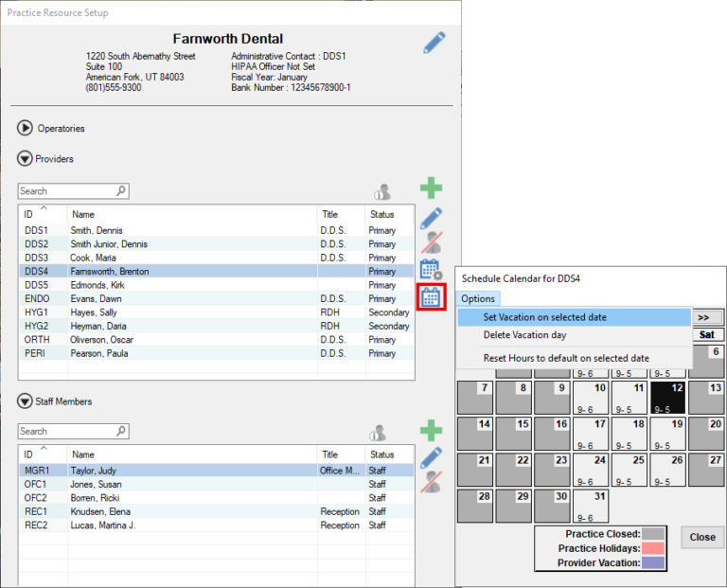The height and width of the screenshot is (588, 727).
Task: Select staff row OFC1 Jones, Susan
Action: (x=217, y=484)
